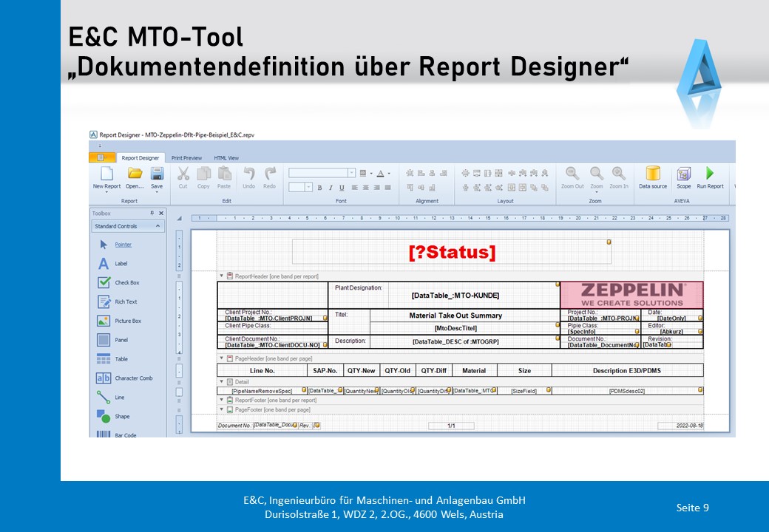Open the font color picker
This screenshot has height=532, width=769.
click(381, 173)
